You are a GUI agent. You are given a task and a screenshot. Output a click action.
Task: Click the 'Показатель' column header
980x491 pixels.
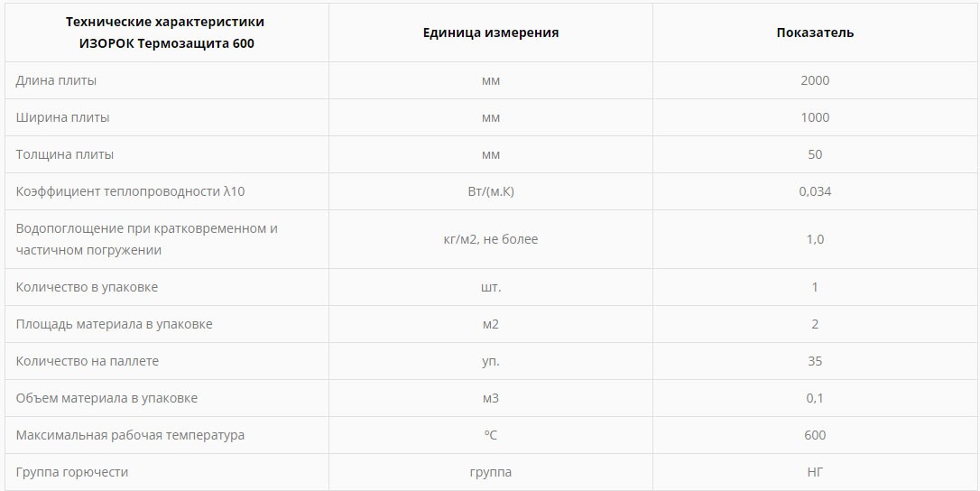[x=815, y=32]
